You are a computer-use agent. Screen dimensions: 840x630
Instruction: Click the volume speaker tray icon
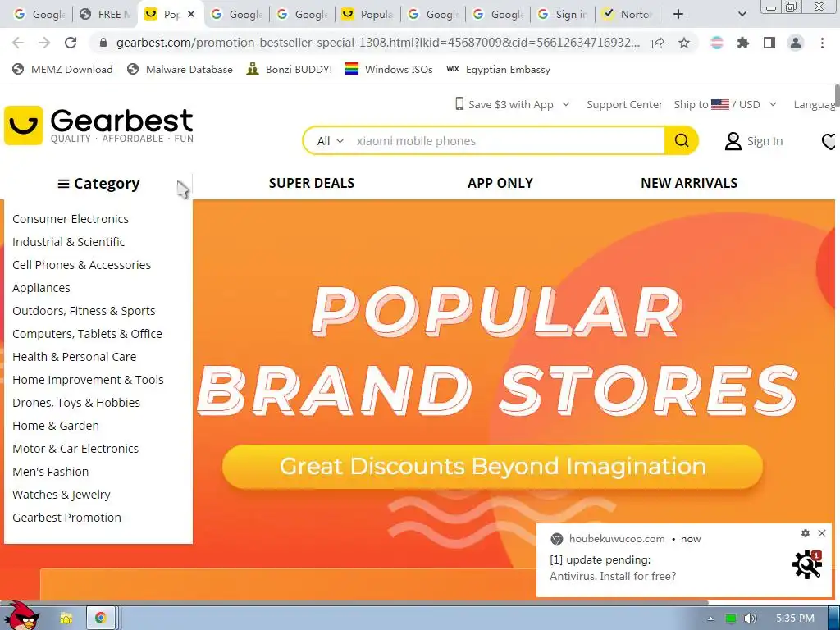751,619
